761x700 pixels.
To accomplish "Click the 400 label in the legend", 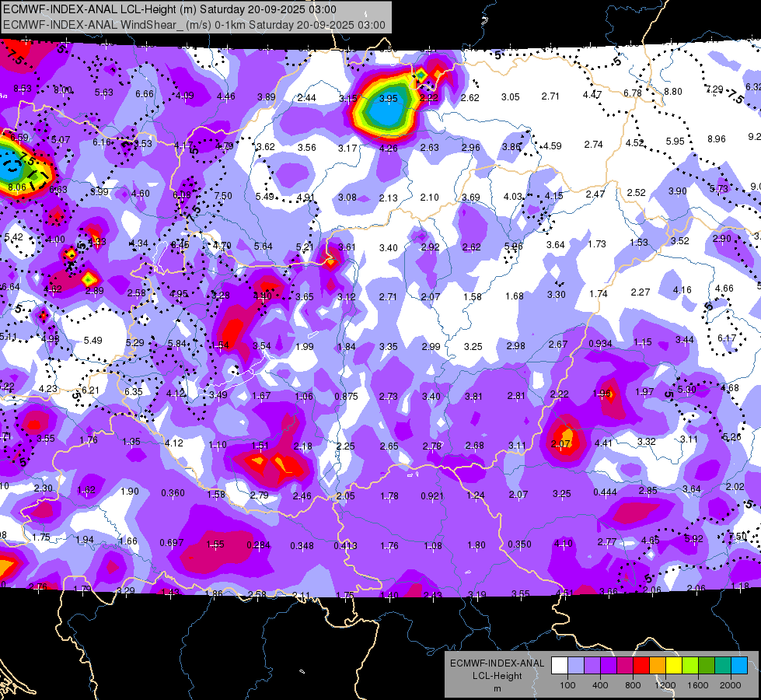I will [600, 685].
